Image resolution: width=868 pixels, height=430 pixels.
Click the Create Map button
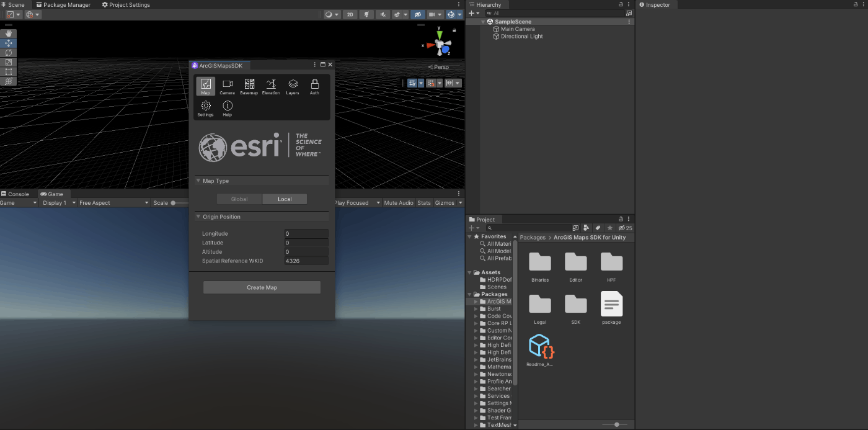(x=262, y=287)
